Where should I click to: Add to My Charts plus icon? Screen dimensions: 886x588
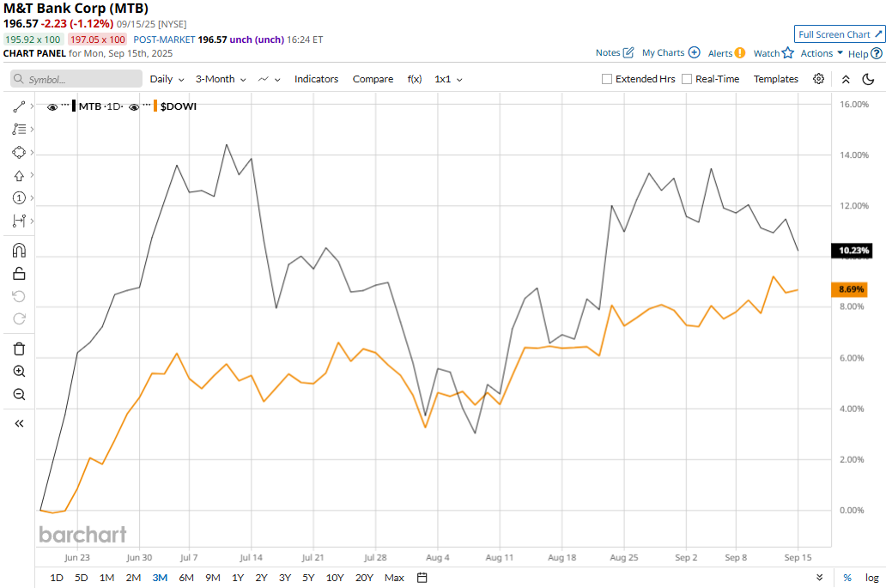(695, 52)
